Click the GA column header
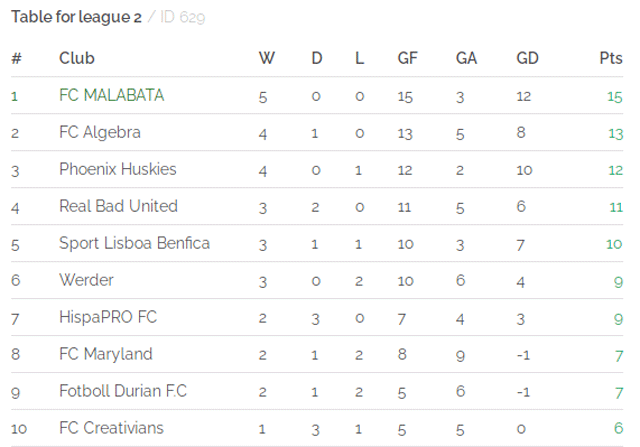Viewport: 640px width, 447px height. click(x=466, y=58)
